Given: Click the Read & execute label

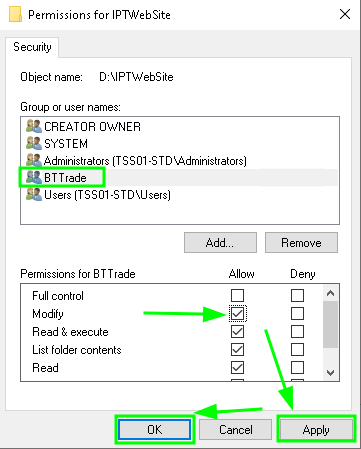Looking at the screenshot, I should click(70, 332).
